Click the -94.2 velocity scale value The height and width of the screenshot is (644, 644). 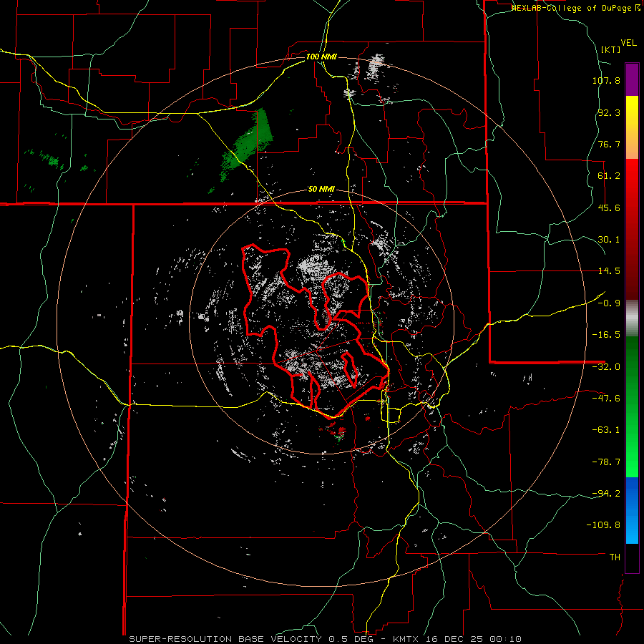pos(606,493)
